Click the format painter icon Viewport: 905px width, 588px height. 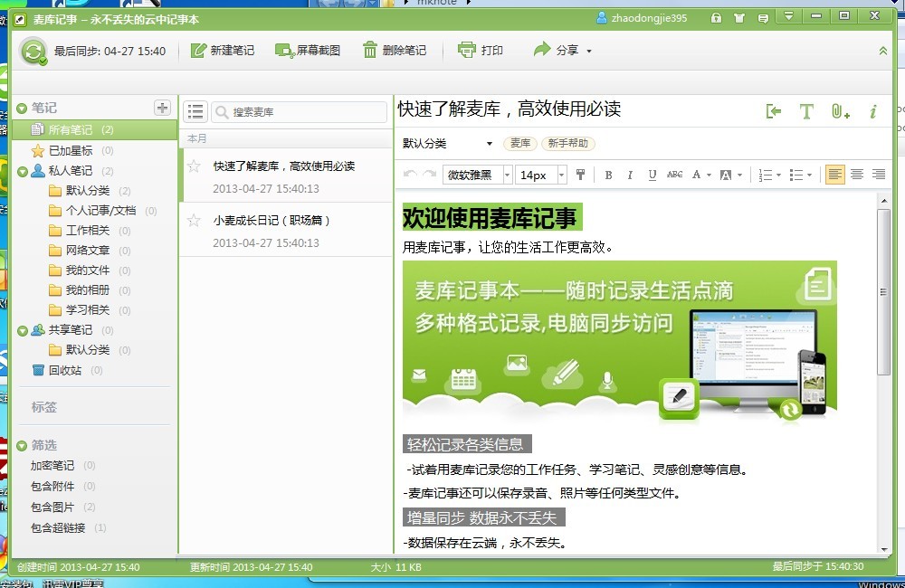tap(581, 175)
